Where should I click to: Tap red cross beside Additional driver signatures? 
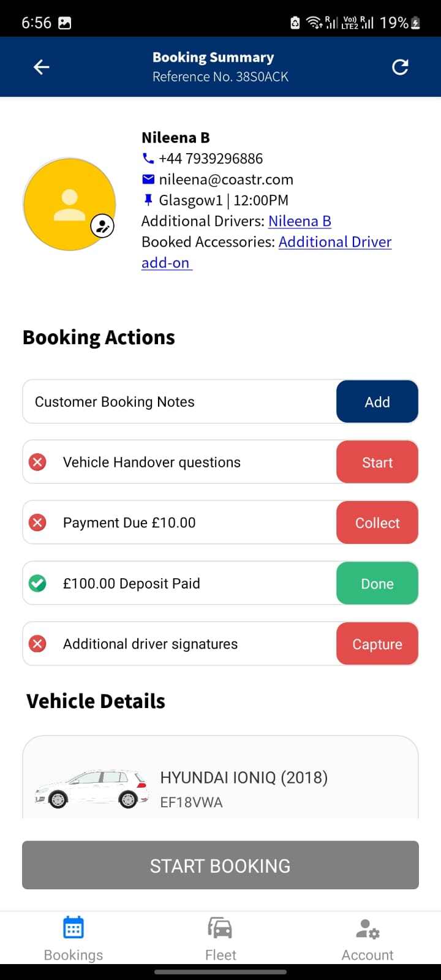click(38, 644)
